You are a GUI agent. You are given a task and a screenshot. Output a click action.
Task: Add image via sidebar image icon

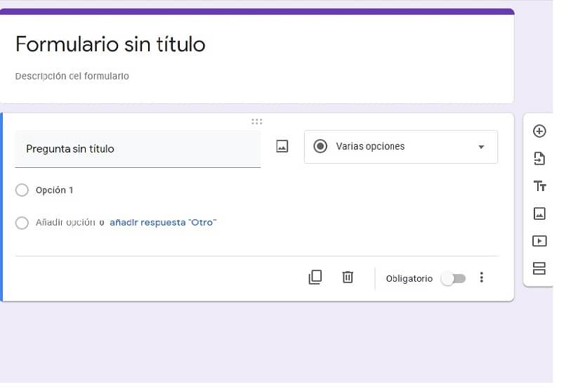(539, 214)
